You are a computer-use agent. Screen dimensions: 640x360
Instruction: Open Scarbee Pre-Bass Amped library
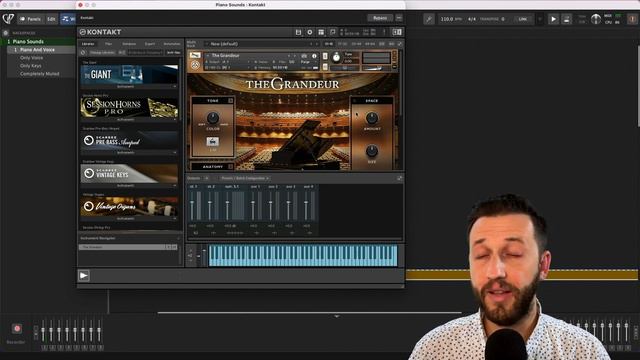[x=129, y=141]
